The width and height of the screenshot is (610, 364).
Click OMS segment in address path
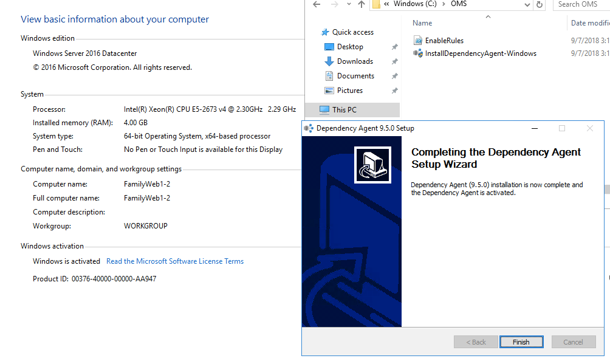[459, 4]
